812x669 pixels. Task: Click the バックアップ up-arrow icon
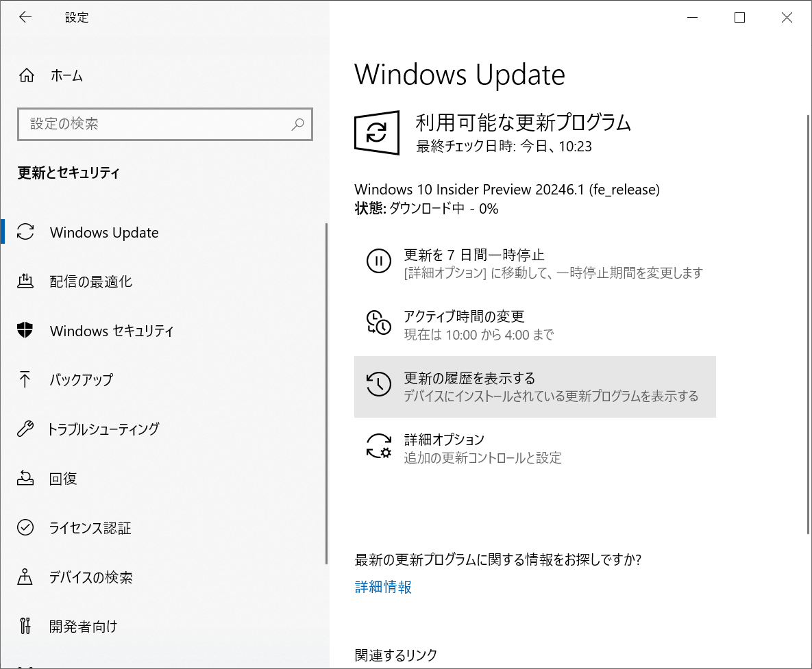[x=25, y=379]
